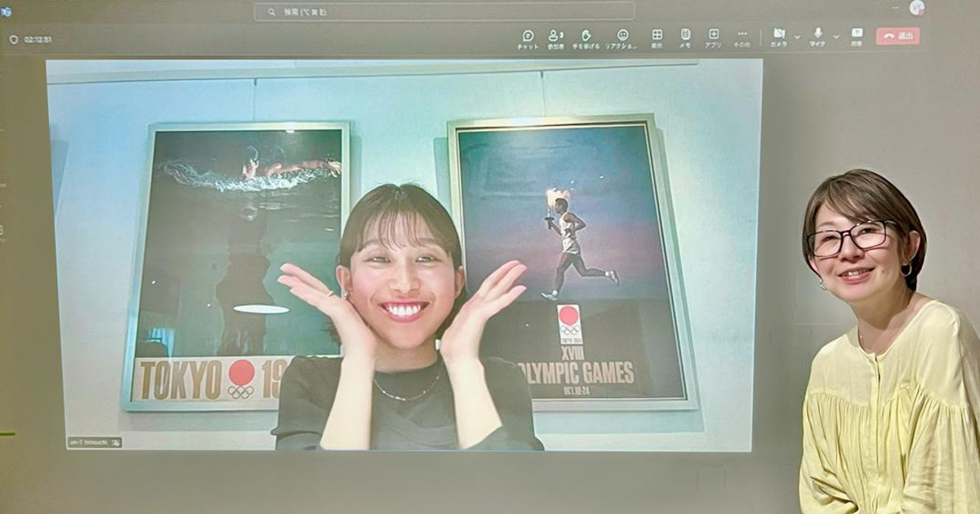
Task: Open the chat (チャット) panel
Action: coord(528,38)
